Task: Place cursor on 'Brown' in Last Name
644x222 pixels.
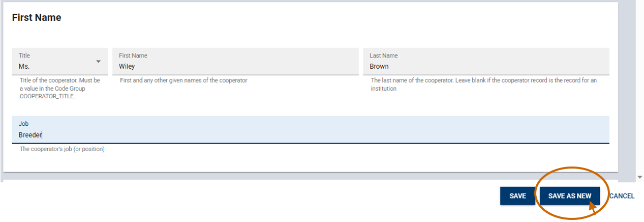Action: (x=379, y=66)
